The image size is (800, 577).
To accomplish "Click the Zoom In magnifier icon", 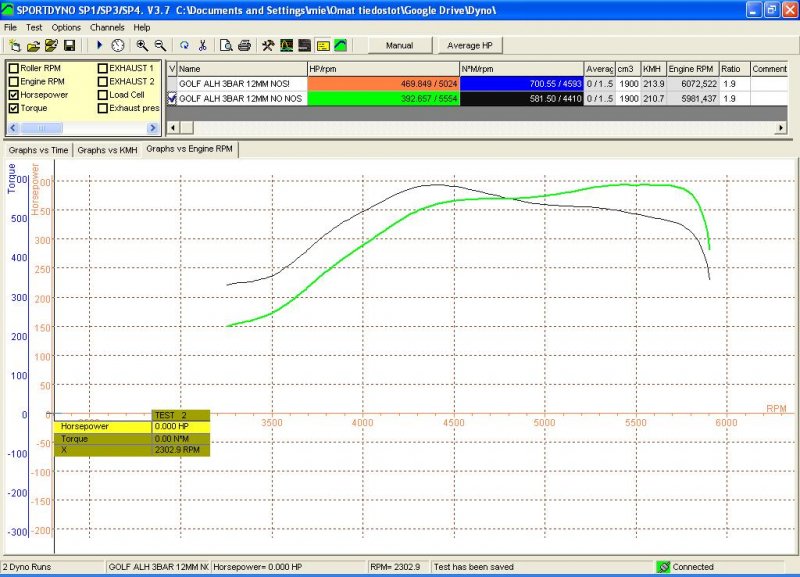I will click(x=142, y=46).
